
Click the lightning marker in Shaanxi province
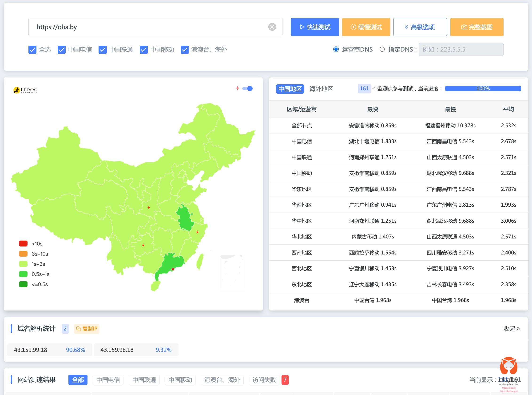(x=149, y=207)
